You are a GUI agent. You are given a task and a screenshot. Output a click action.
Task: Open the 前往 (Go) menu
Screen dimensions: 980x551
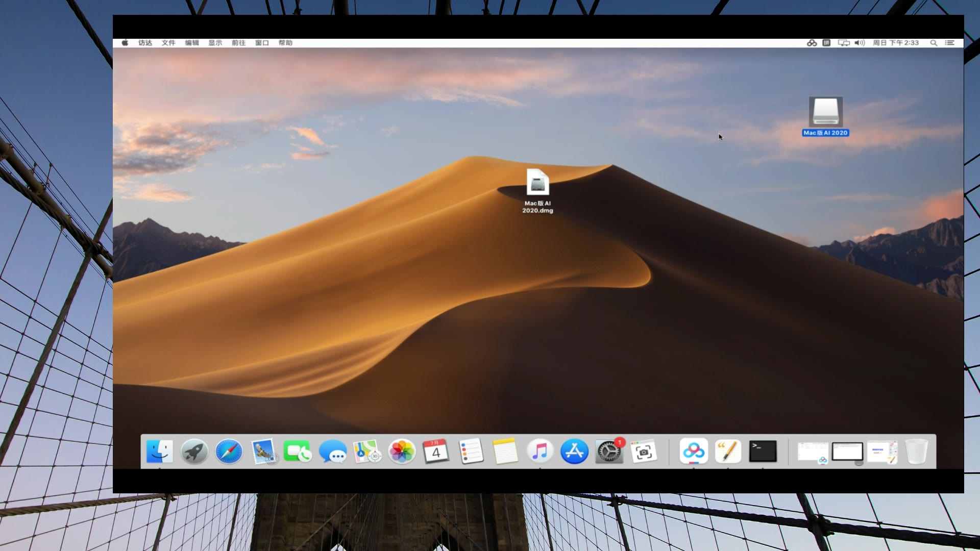point(238,43)
